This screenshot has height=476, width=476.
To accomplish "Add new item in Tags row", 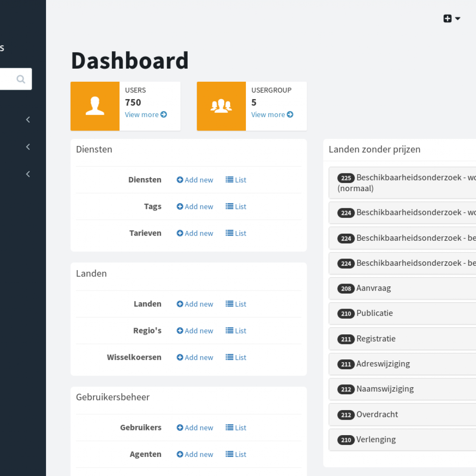I will coord(195,207).
